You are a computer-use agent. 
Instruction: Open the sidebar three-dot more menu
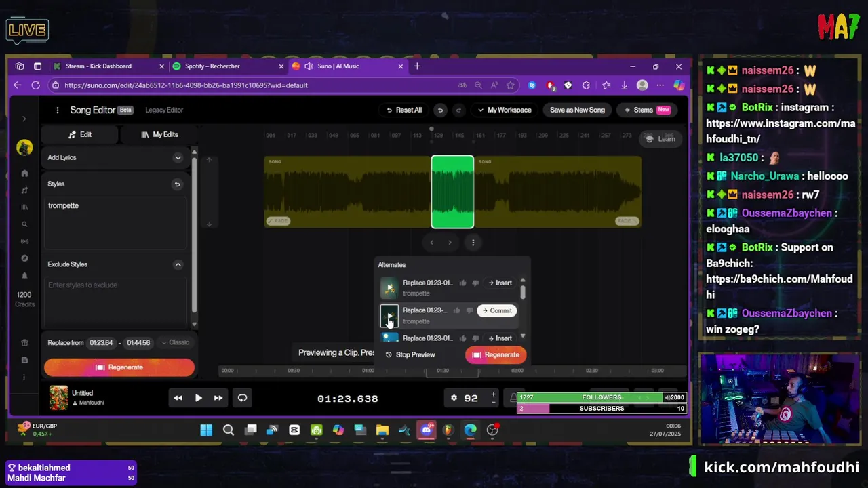24,377
